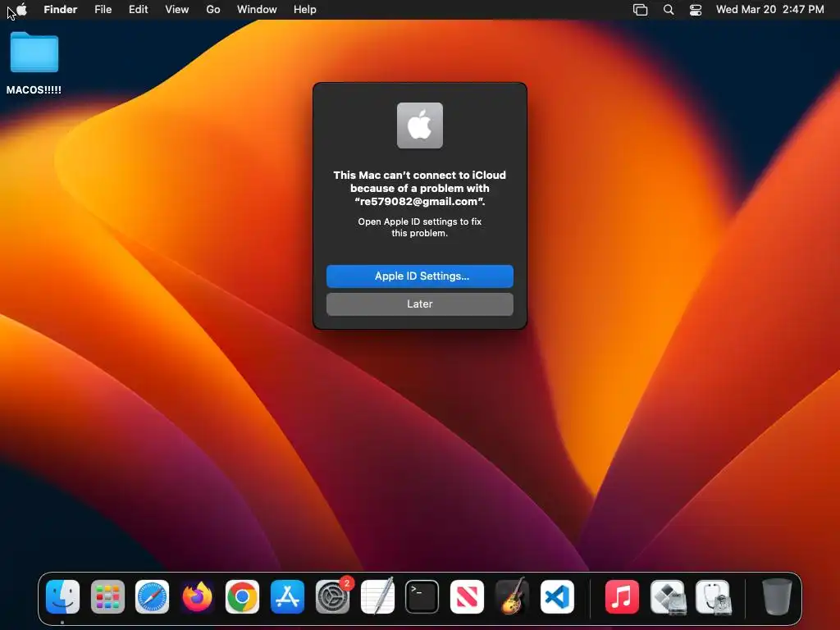This screenshot has width=840, height=630.
Task: Launch Firefox from the Dock
Action: point(197,597)
